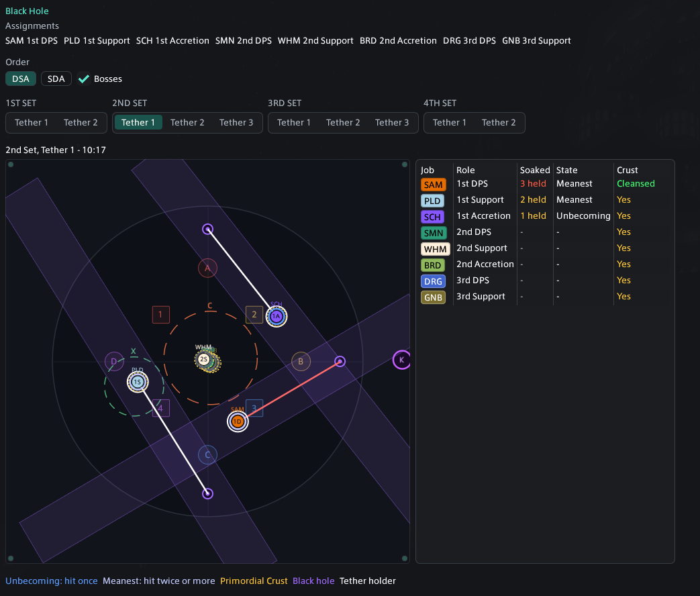Screen dimensions: 700x596
Task: Click the '1 held' soaked value
Action: 533,215
